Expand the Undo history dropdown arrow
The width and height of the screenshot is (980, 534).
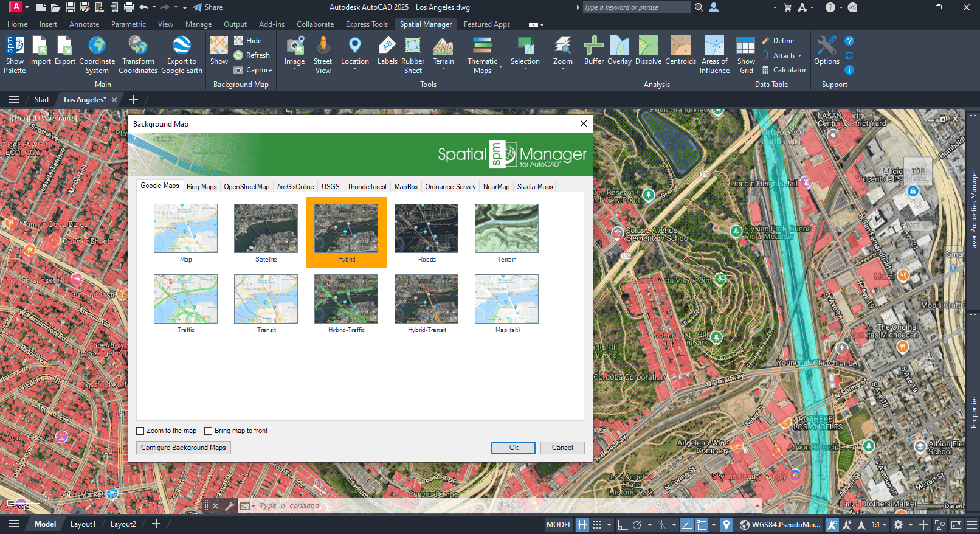(154, 7)
